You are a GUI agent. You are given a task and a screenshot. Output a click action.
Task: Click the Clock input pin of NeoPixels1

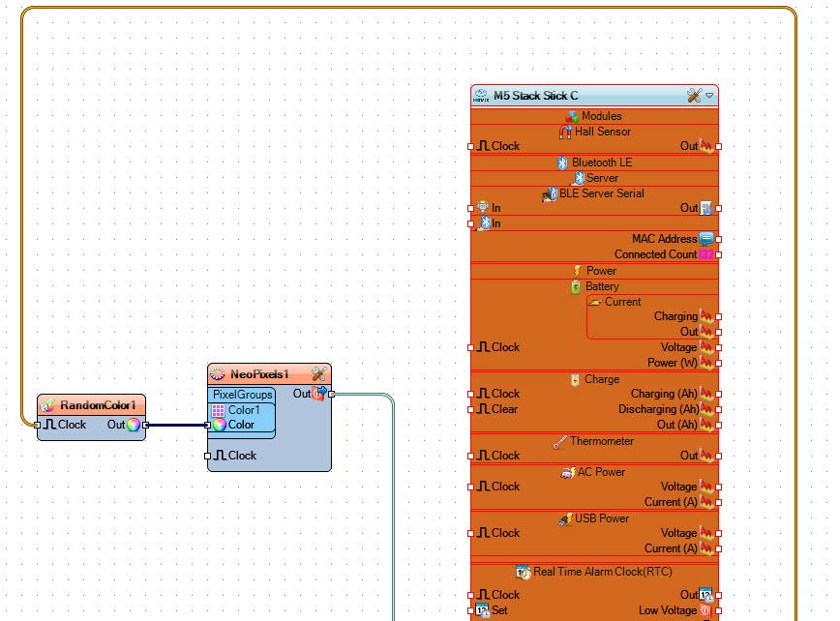pyautogui.click(x=209, y=456)
